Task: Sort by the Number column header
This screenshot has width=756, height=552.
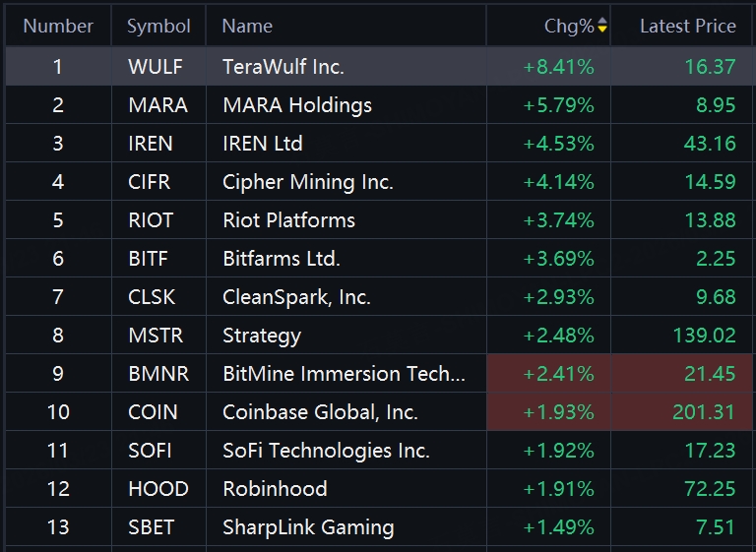Action: point(58,27)
